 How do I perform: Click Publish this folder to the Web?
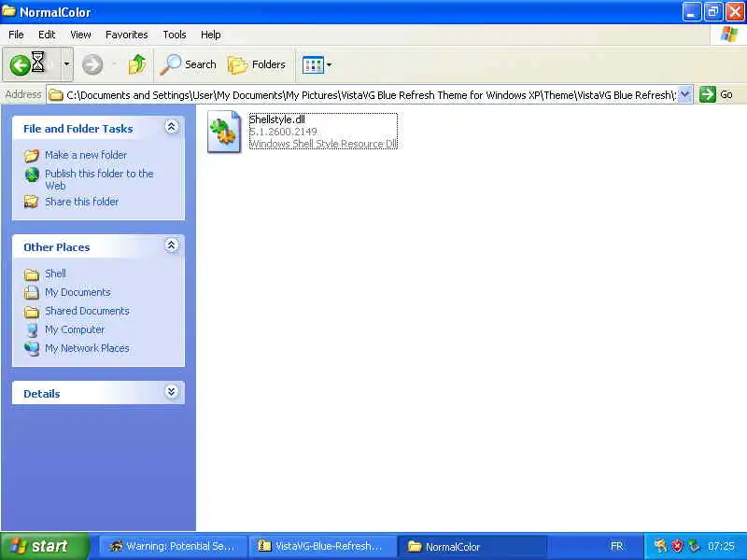click(x=99, y=179)
